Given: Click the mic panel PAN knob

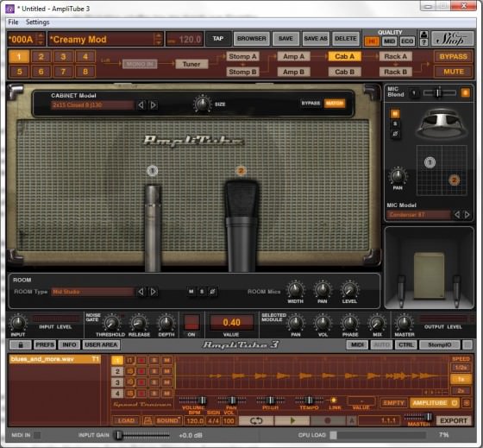Looking at the screenshot, I should point(398,176).
